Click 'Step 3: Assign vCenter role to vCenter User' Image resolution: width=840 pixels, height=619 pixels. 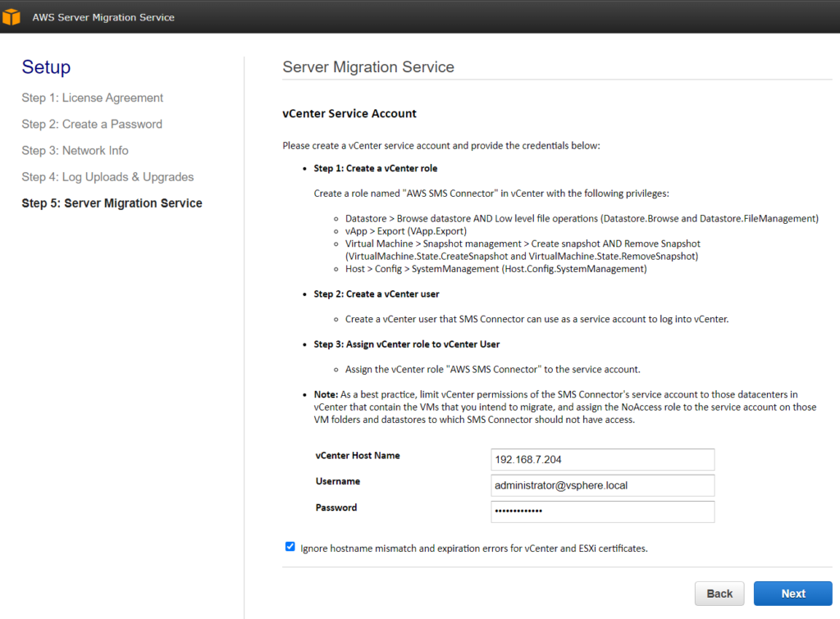click(407, 344)
